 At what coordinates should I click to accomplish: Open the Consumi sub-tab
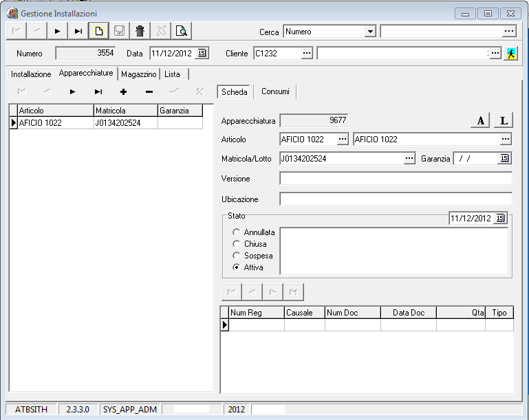click(x=275, y=91)
